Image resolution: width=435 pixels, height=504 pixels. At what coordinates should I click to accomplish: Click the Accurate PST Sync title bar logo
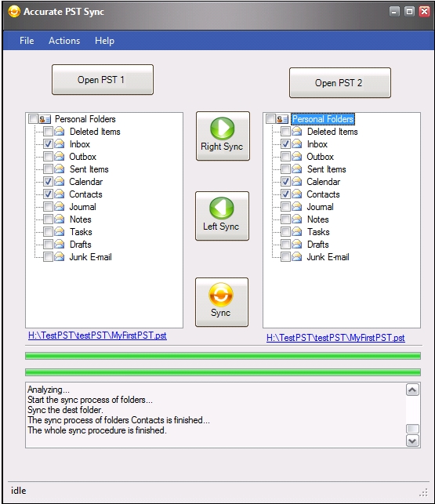tap(14, 12)
